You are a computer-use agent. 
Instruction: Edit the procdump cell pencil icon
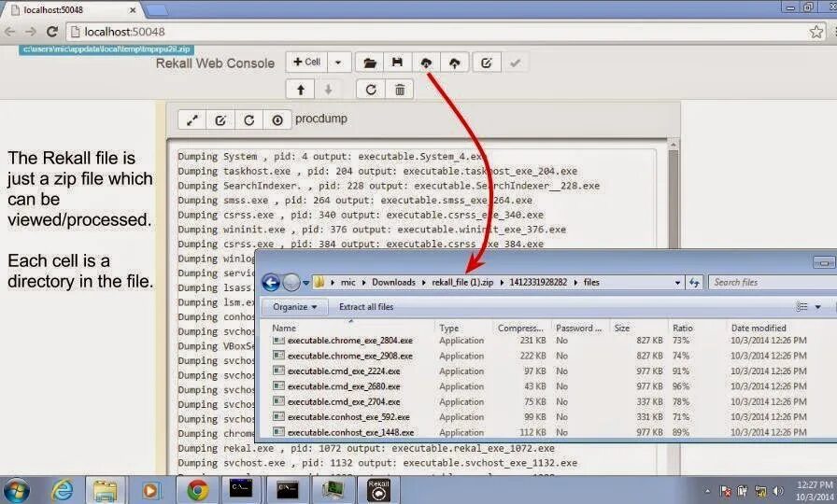coord(220,119)
